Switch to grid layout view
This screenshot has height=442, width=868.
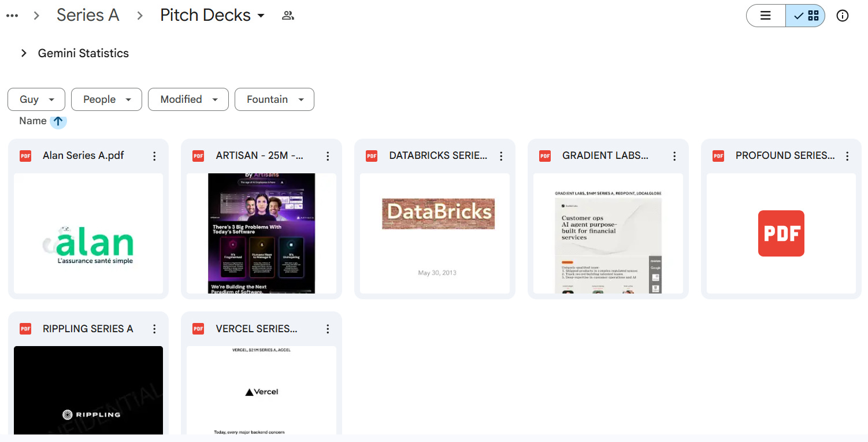pos(806,16)
